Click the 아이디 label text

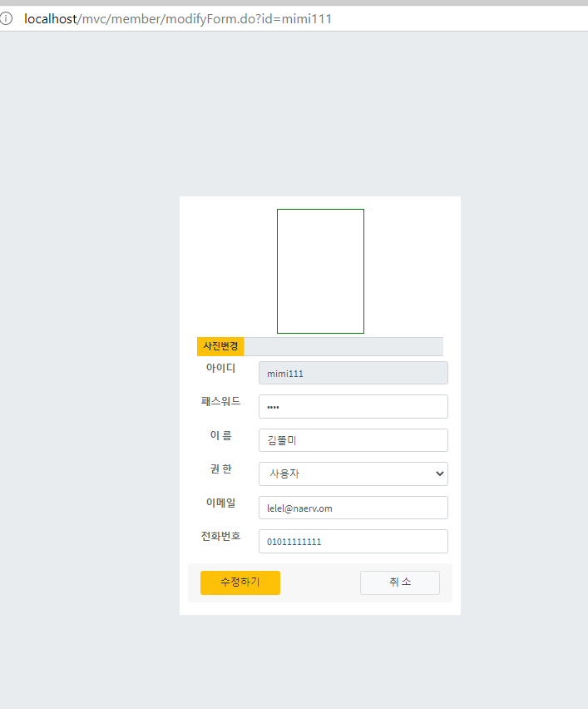tap(221, 368)
